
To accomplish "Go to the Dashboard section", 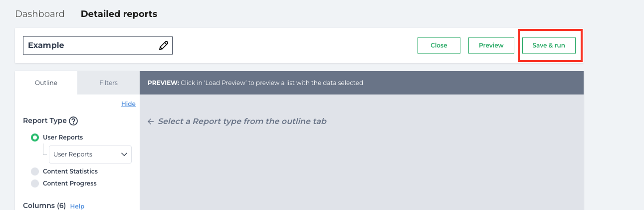I will click(40, 14).
